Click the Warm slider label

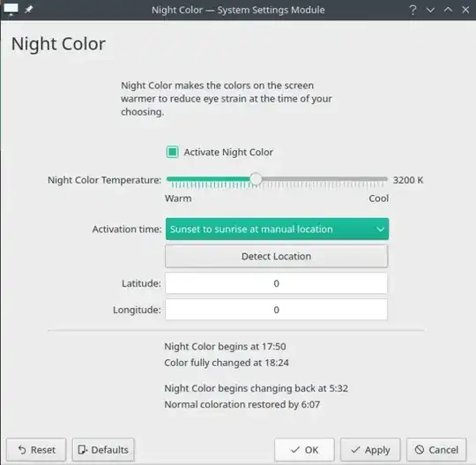pos(178,199)
